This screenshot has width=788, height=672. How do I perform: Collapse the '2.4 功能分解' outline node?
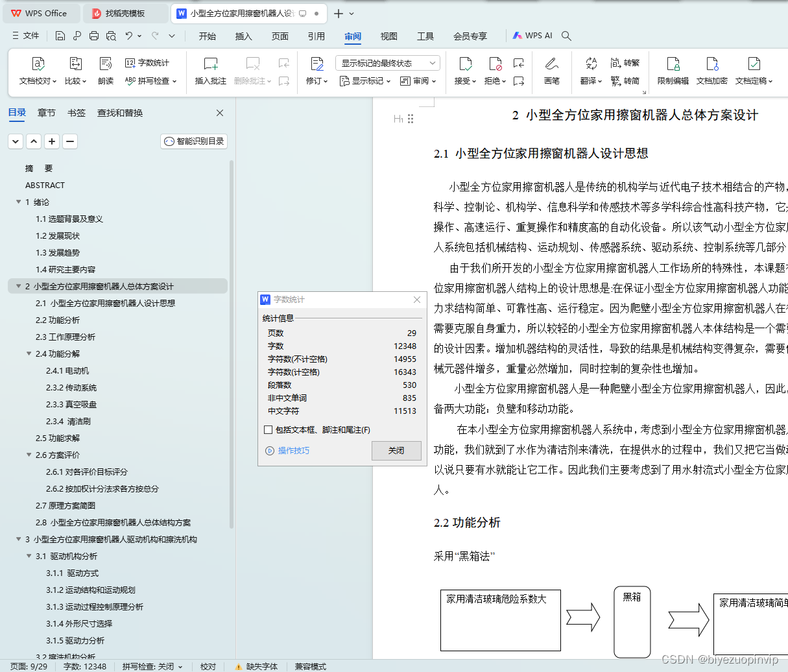[x=29, y=354]
